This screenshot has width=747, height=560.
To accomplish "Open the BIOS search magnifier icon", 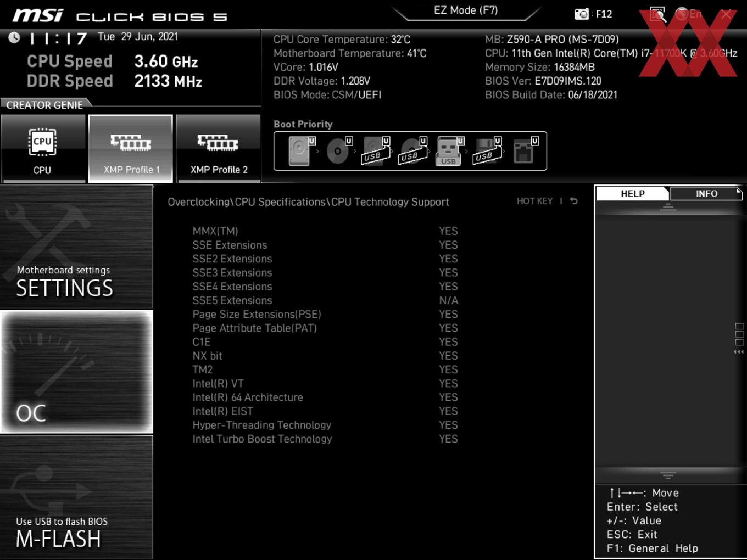I will [657, 14].
